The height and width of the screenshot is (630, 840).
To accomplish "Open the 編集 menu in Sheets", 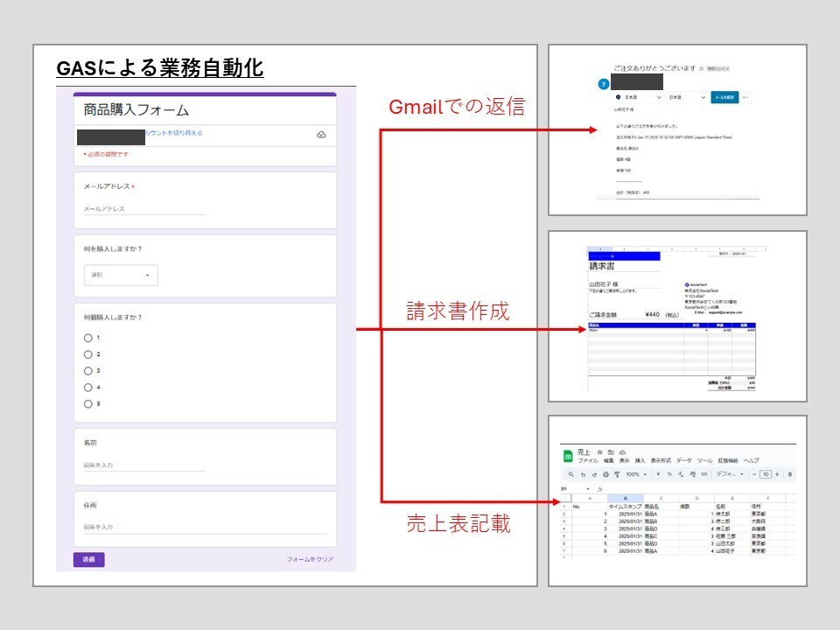I will click(609, 460).
